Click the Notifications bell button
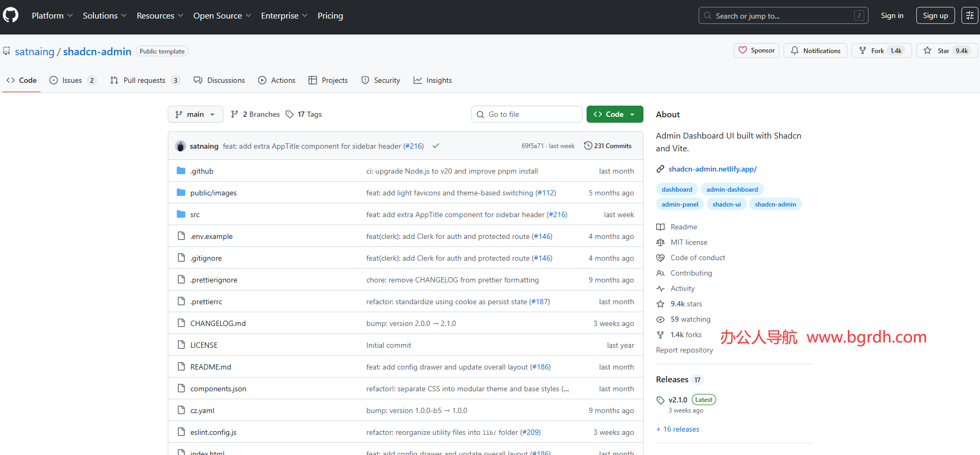 click(815, 50)
